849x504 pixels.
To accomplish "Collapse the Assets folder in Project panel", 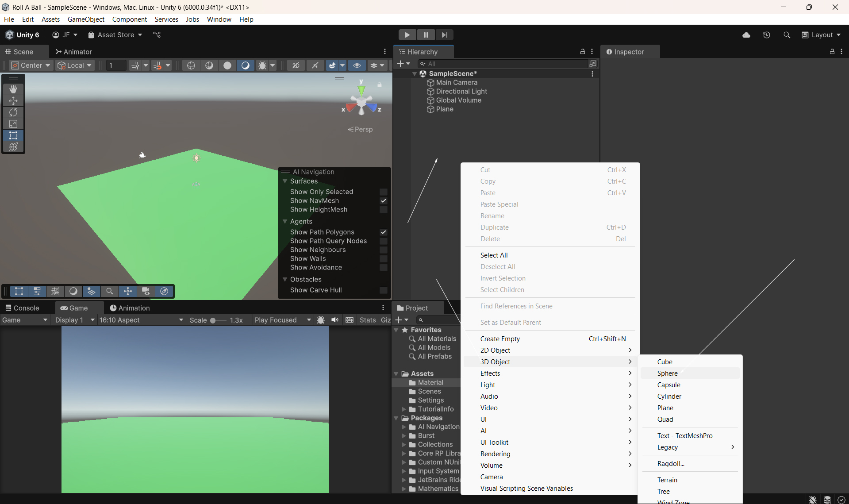I will [x=396, y=374].
